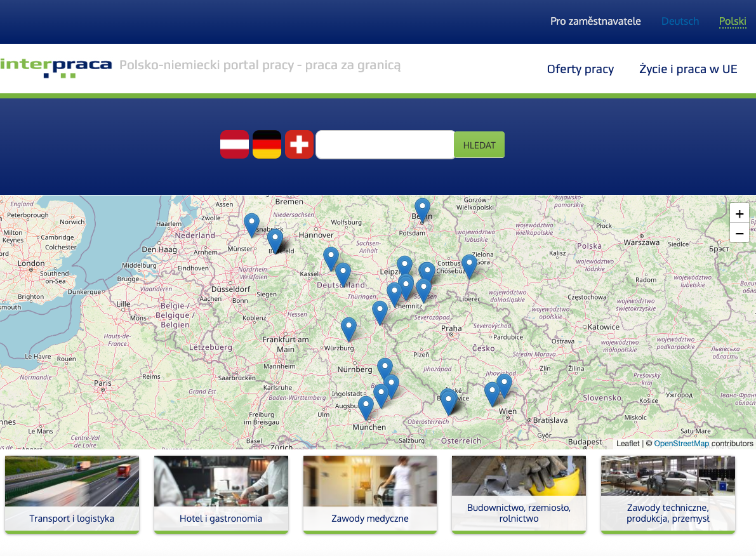Open the OpenStreetMap attribution link
Viewport: 756px width, 556px height.
(x=681, y=444)
